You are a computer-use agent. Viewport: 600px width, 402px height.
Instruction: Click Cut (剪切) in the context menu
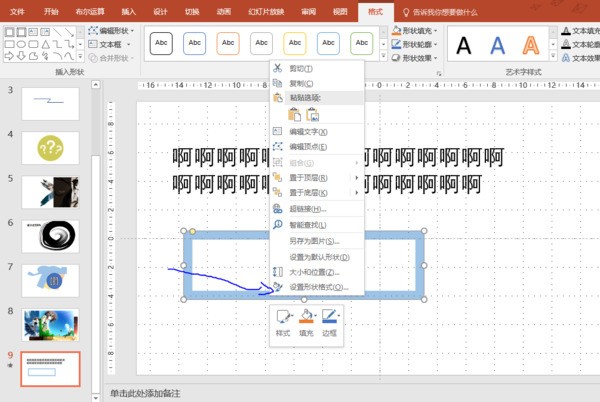click(300, 68)
